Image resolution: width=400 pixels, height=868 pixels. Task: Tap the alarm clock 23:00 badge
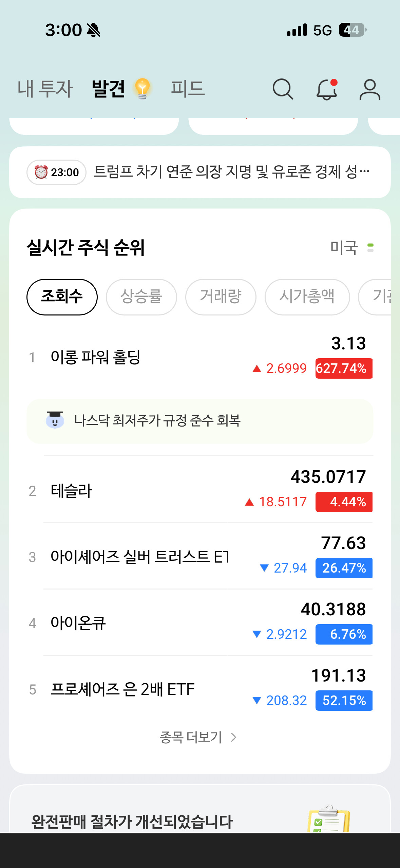(57, 173)
